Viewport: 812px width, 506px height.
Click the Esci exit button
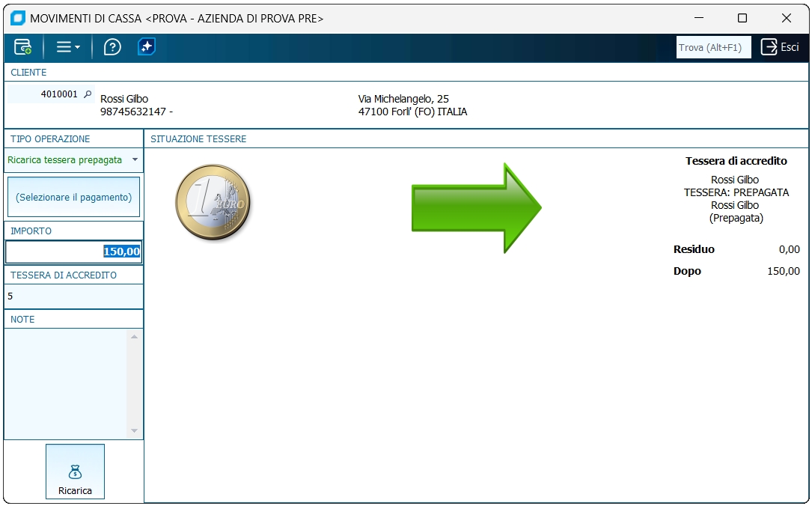click(780, 47)
